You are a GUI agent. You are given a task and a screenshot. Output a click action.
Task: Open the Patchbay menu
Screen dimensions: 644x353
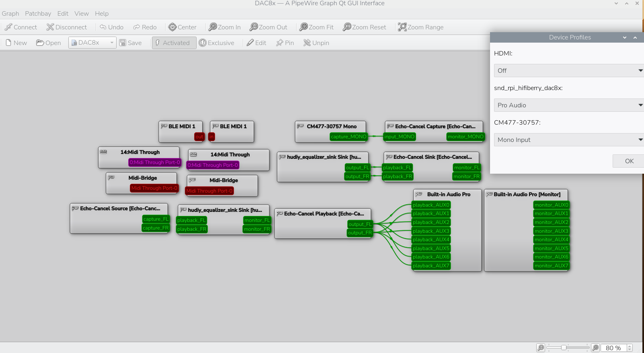click(38, 14)
